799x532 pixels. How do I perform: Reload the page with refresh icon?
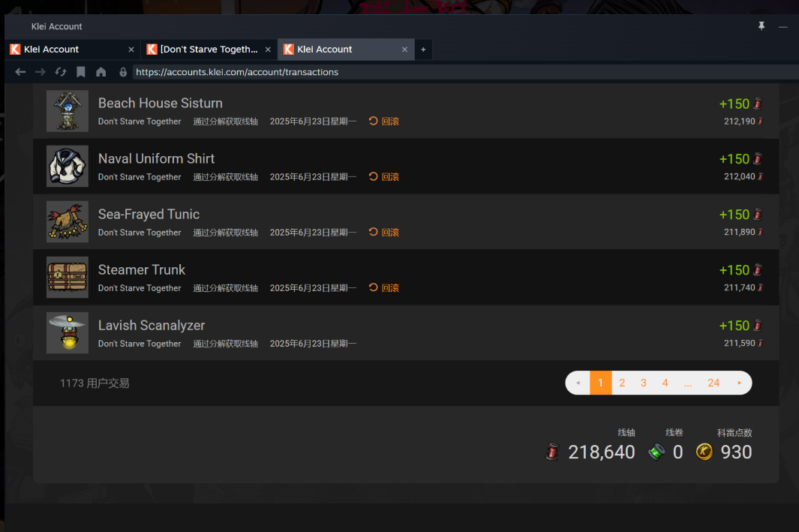(61, 72)
